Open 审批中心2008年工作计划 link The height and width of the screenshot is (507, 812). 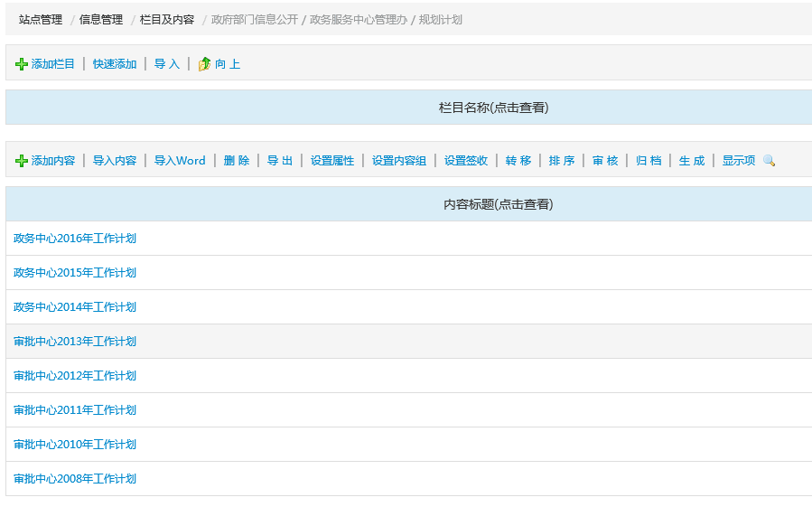[75, 479]
